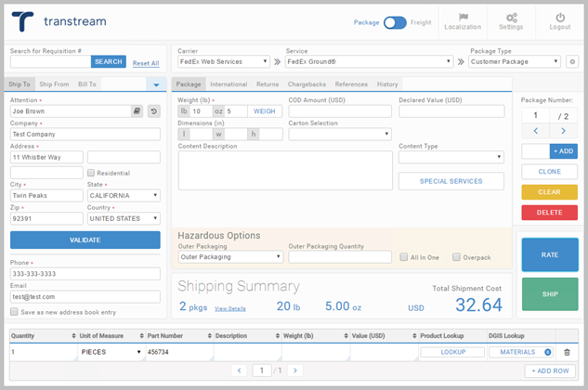
Task: Click the yellow CLEAR button
Action: pyautogui.click(x=549, y=192)
